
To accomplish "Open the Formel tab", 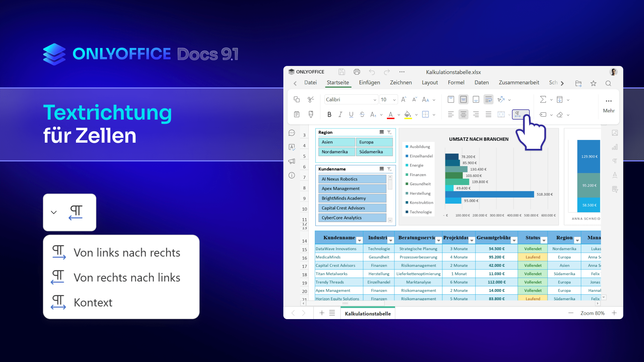I will 456,83.
